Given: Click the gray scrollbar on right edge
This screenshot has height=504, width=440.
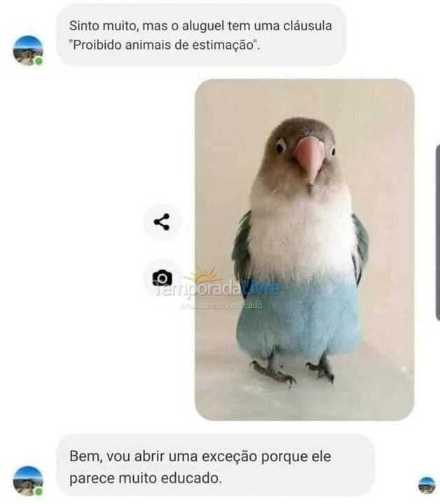Looking at the screenshot, I should pos(438,232).
